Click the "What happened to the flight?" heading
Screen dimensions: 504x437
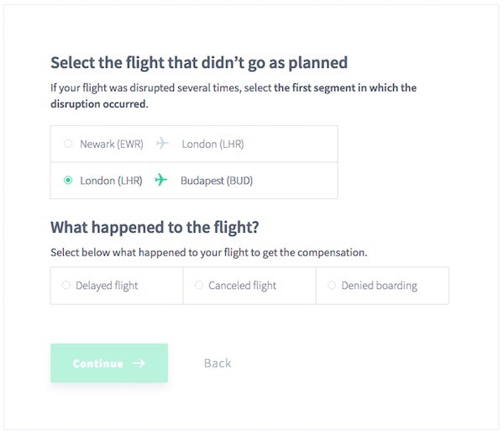pos(155,228)
